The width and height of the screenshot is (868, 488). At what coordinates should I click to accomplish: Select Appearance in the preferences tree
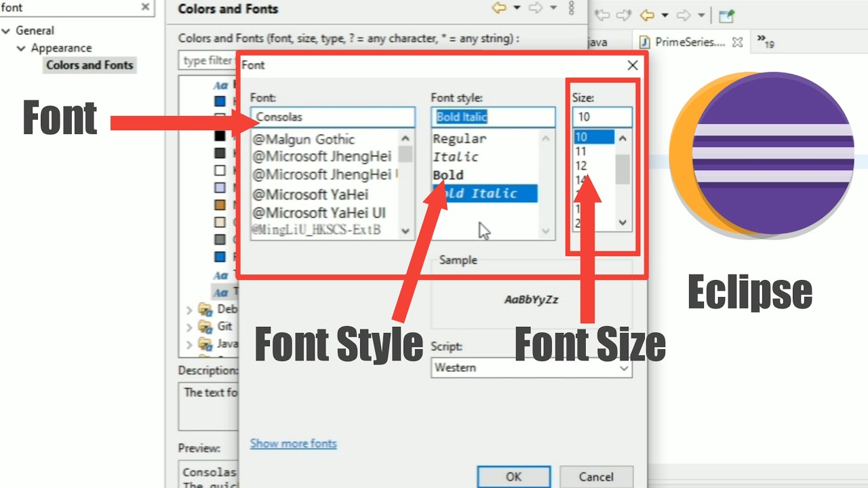pyautogui.click(x=61, y=48)
